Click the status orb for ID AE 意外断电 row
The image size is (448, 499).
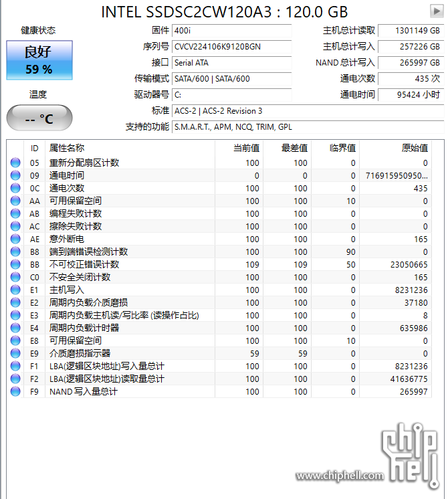point(15,239)
